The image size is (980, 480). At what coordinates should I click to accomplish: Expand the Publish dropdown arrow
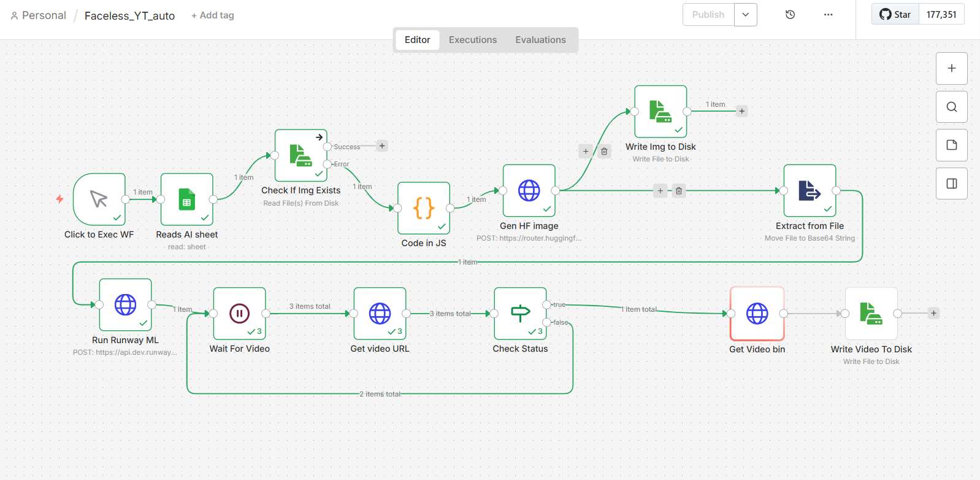(746, 15)
